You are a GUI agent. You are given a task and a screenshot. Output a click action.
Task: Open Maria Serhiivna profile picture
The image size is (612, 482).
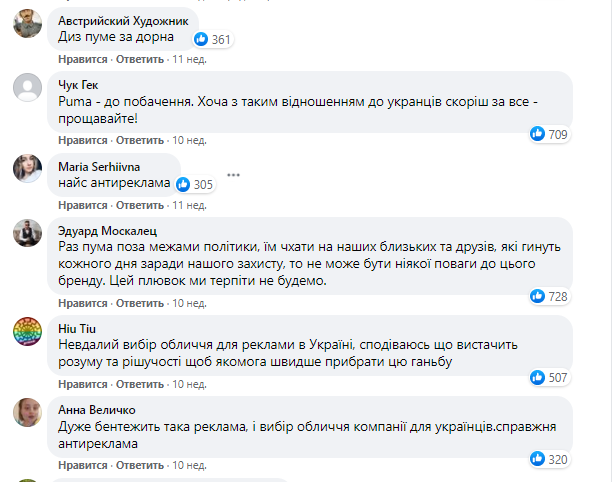point(27,171)
